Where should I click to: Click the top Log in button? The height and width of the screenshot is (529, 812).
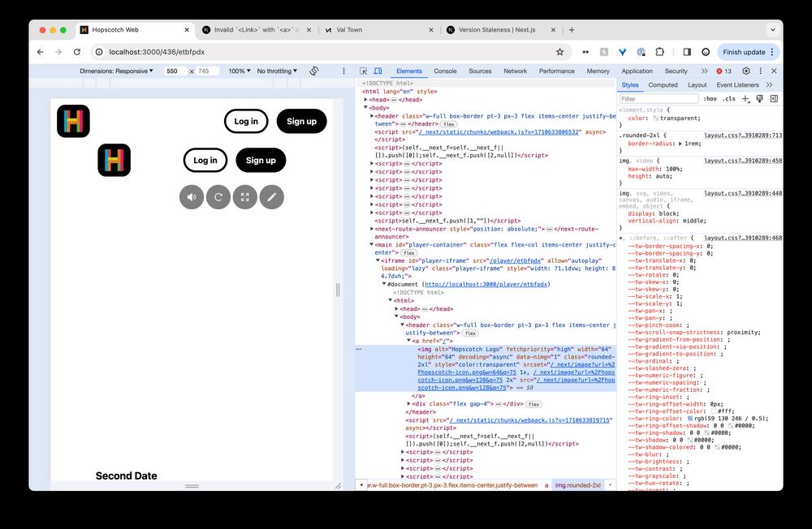[246, 121]
